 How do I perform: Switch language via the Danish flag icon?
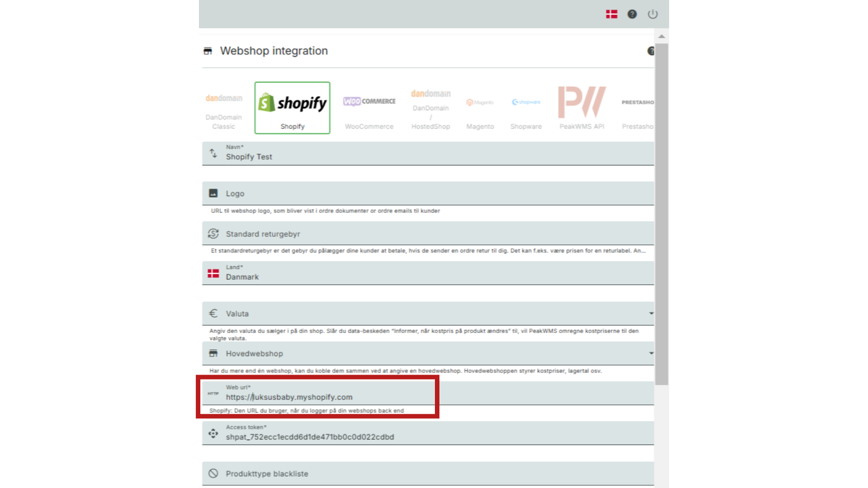coord(612,14)
